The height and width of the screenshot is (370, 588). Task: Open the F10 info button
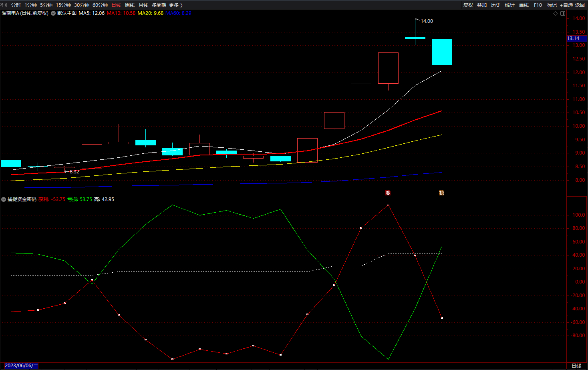tap(538, 5)
